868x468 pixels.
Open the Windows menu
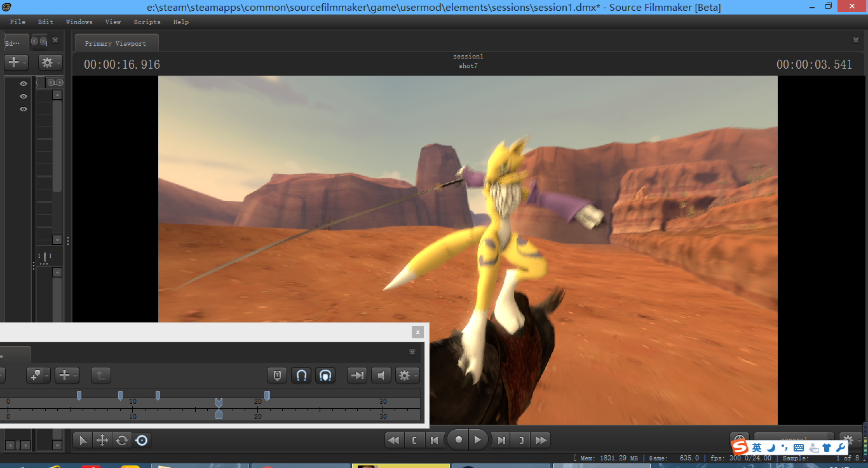(x=79, y=22)
